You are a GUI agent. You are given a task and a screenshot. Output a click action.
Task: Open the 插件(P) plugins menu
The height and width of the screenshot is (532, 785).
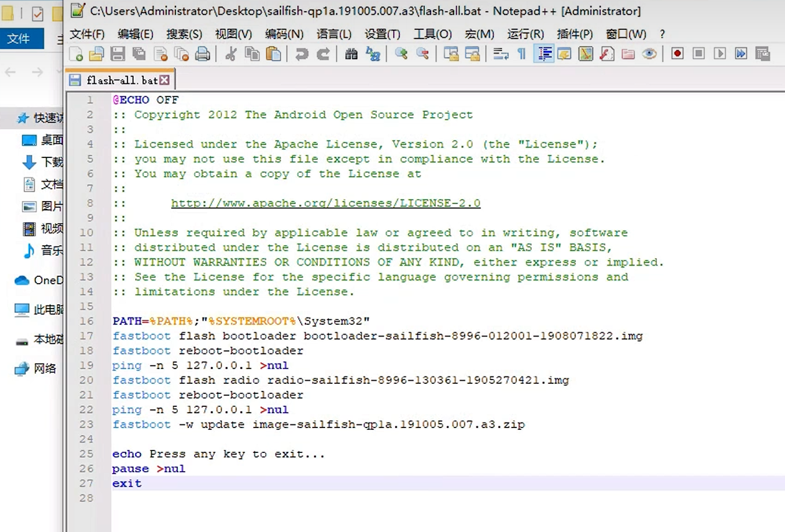coord(575,34)
